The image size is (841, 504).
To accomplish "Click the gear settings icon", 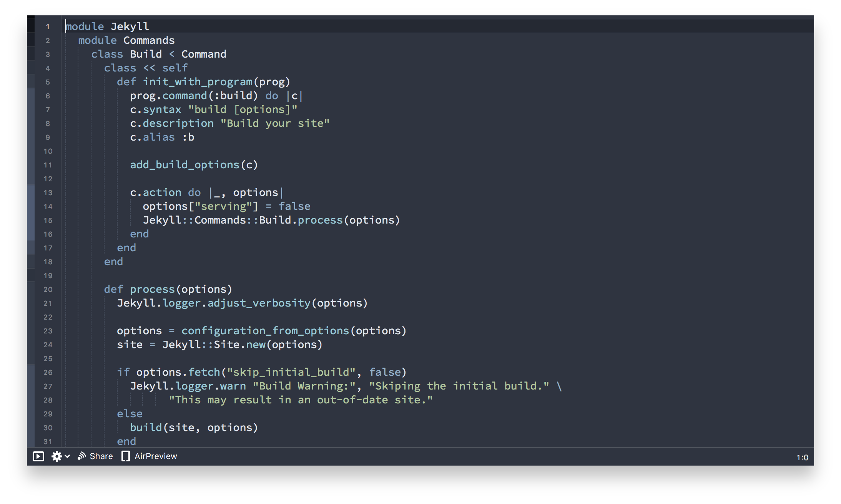I will (57, 456).
